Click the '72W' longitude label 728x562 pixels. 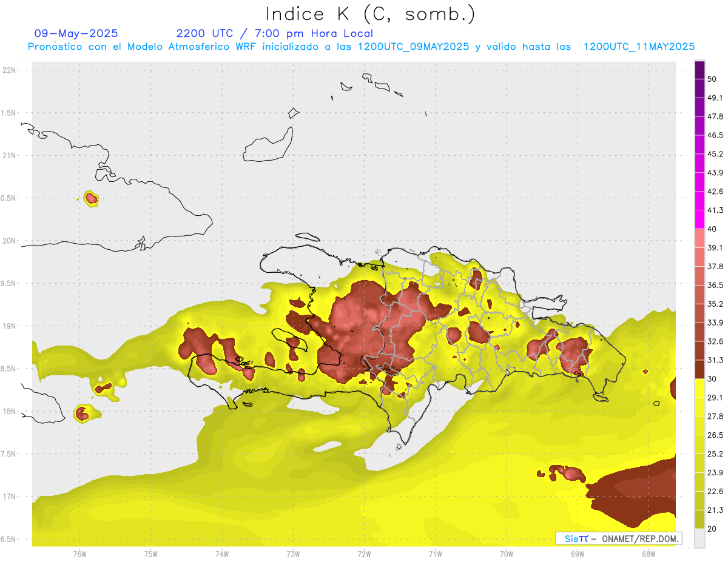[364, 554]
